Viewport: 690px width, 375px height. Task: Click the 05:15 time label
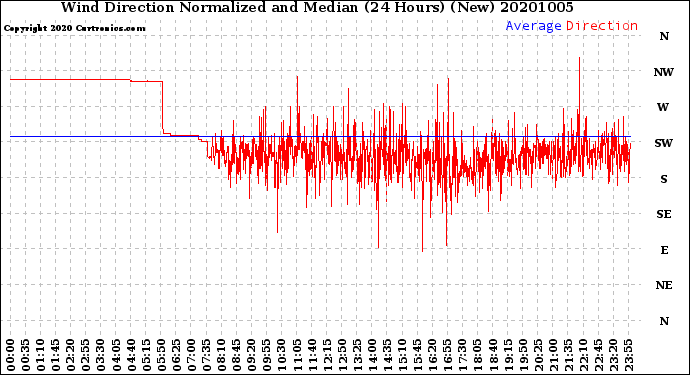[x=146, y=355]
